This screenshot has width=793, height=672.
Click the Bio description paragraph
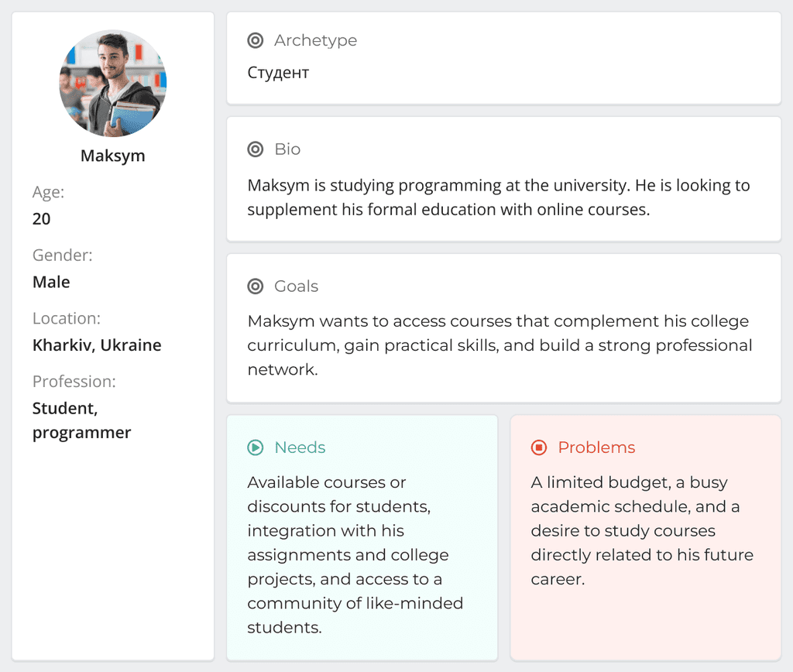coord(499,197)
